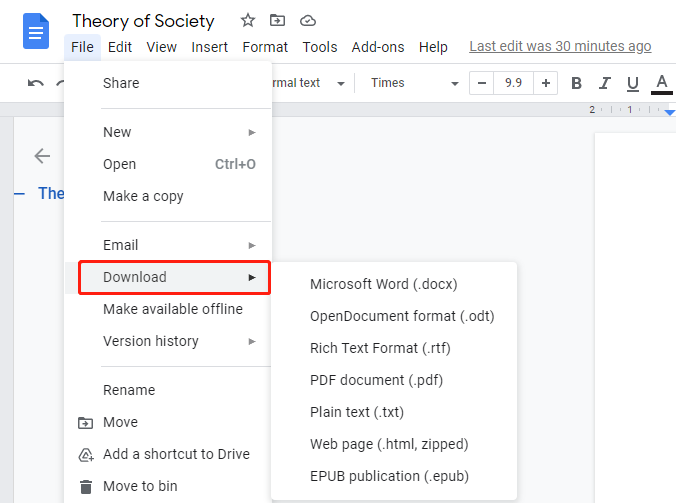This screenshot has height=503, width=676.
Task: Download as Plain text (.txt)
Action: tap(394, 412)
